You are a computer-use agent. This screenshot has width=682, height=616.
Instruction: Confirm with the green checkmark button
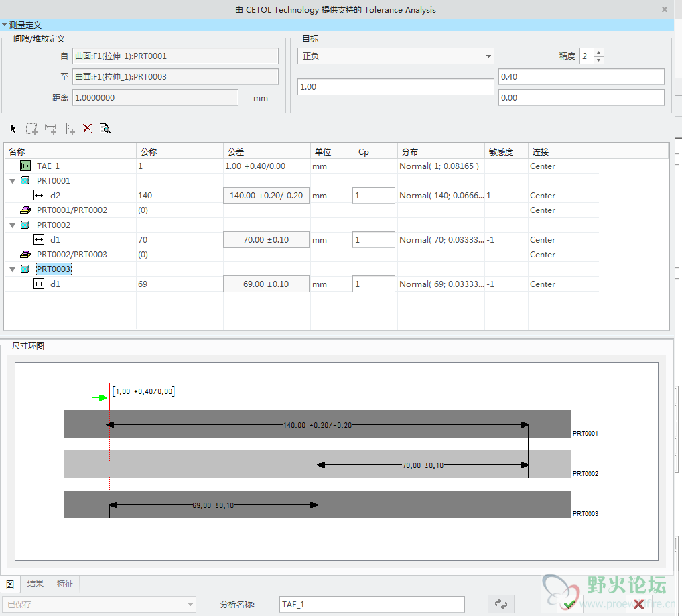click(x=569, y=604)
